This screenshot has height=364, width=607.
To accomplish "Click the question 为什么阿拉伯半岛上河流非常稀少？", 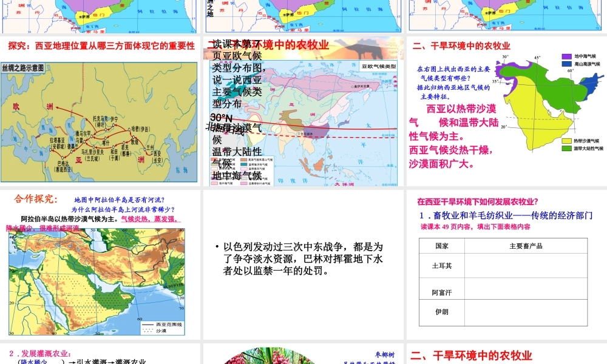I will 123,210.
